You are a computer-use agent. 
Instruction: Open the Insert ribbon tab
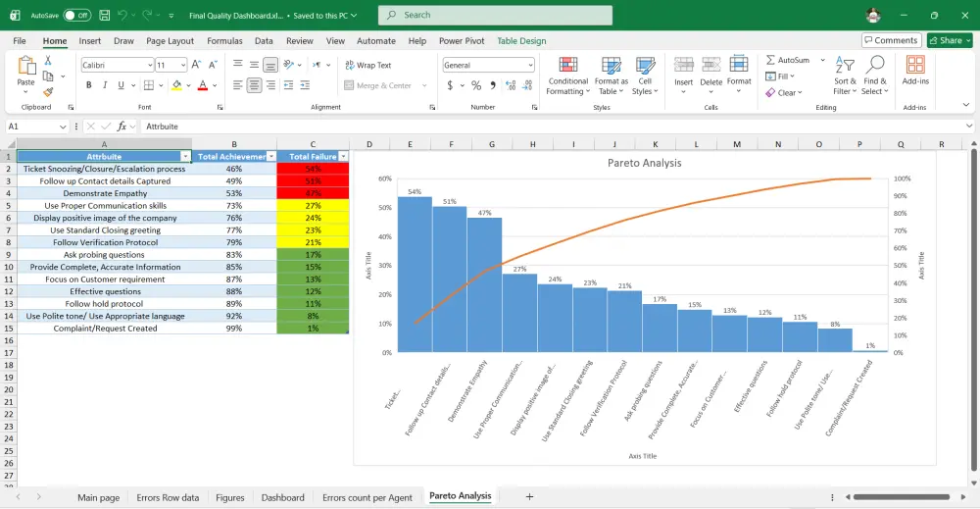click(89, 40)
